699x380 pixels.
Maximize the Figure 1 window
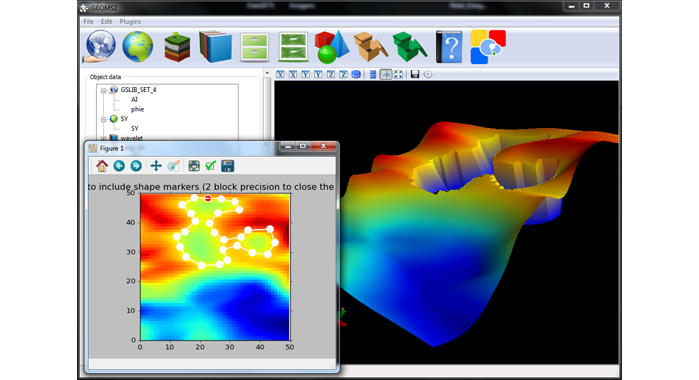point(303,146)
